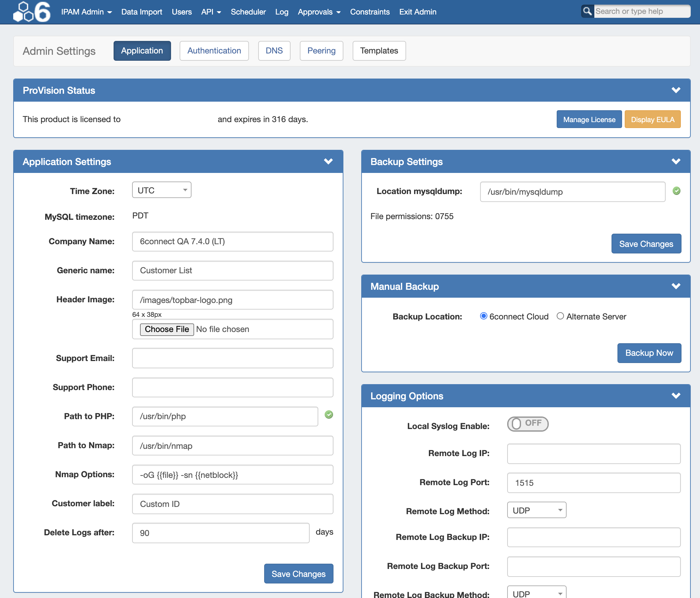This screenshot has height=598, width=700.
Task: Select Alternate Server backup location
Action: point(560,316)
